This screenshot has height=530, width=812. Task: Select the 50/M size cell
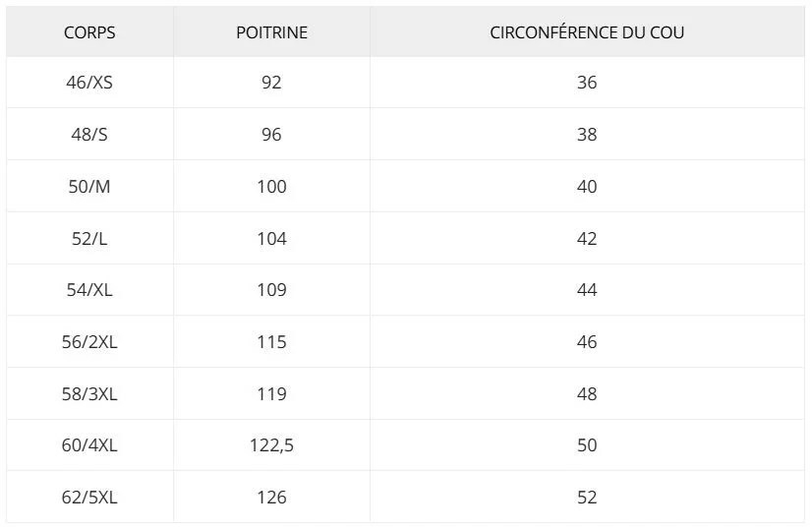pos(89,187)
